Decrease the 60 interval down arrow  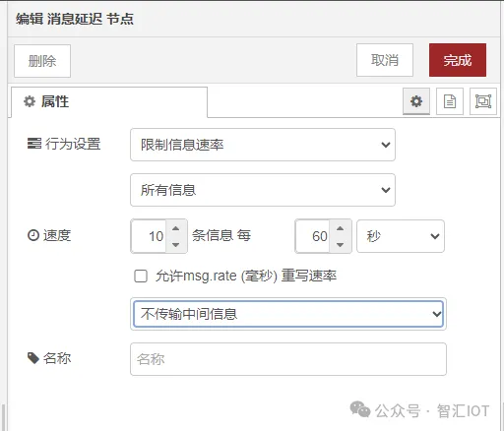click(341, 245)
